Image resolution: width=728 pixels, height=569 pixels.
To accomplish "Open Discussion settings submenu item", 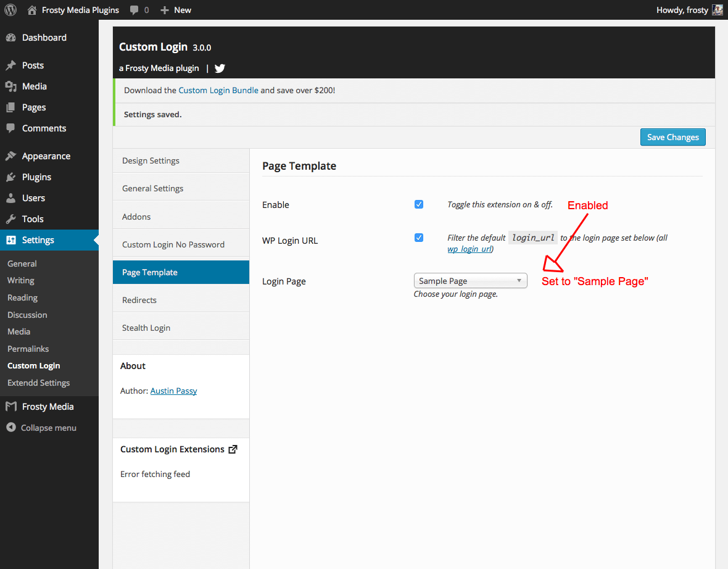I will pos(27,315).
